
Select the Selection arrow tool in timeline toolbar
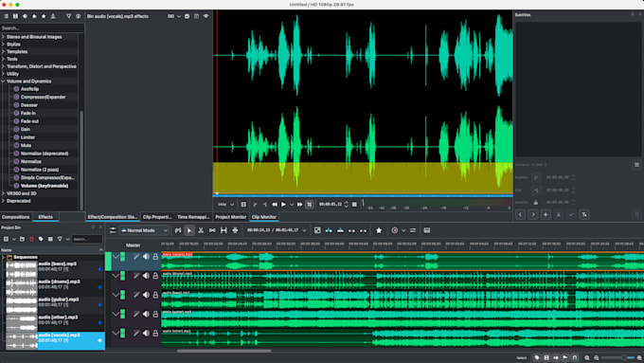tap(189, 230)
